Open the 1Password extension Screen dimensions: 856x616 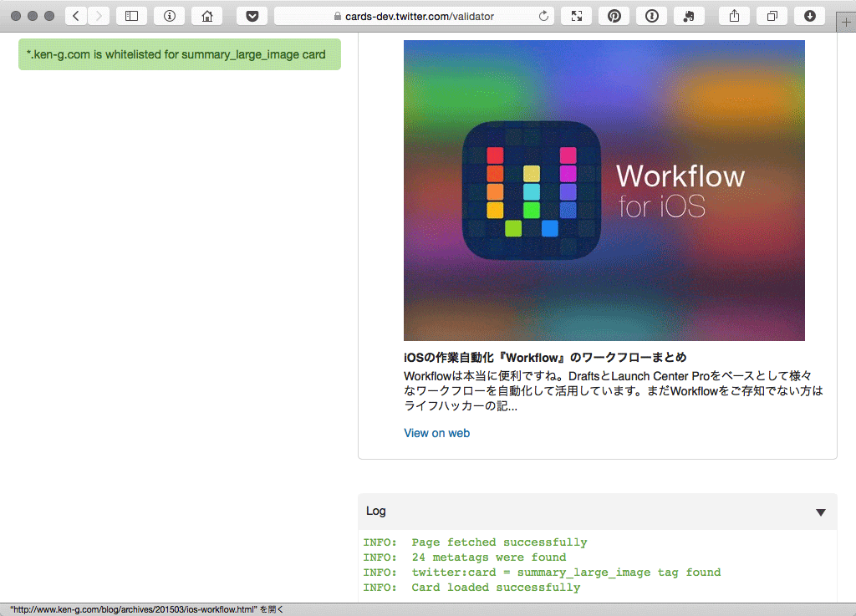tap(651, 16)
